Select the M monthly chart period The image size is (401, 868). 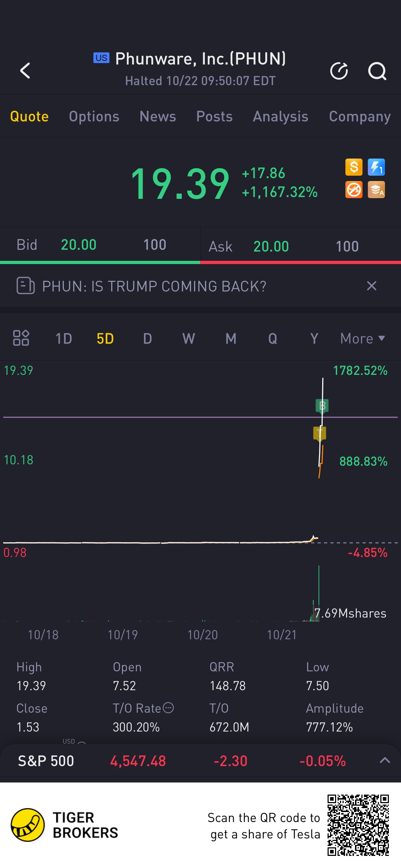click(x=231, y=339)
